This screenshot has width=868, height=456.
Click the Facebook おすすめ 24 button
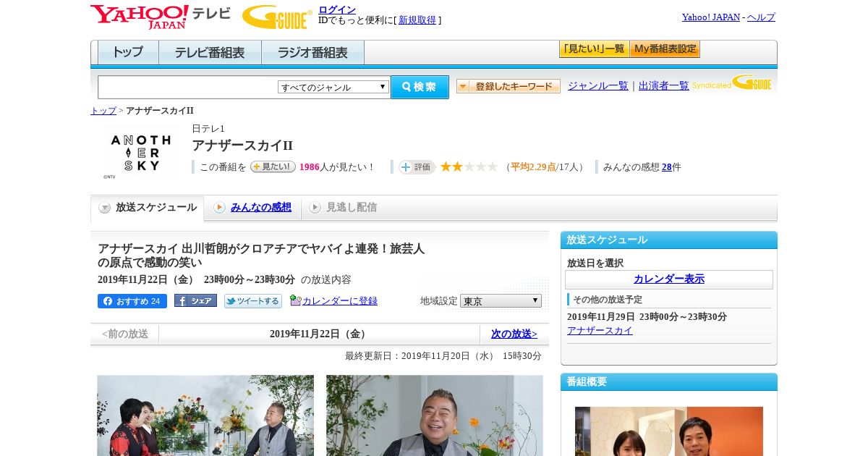(132, 301)
